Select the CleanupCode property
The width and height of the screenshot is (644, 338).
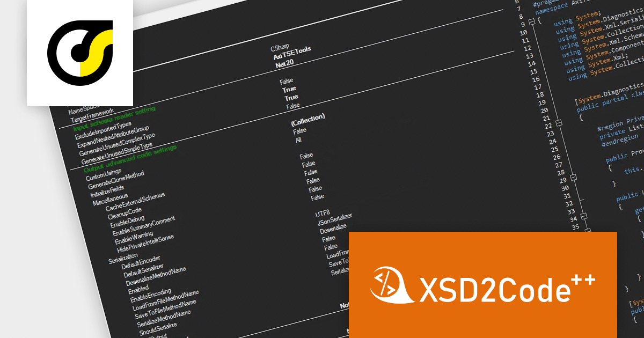click(125, 213)
